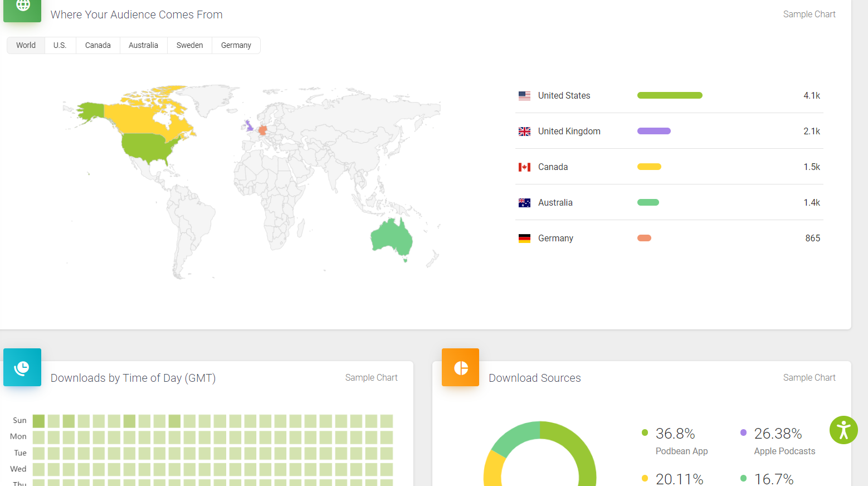Click Sample Chart in Download Sources card

pyautogui.click(x=809, y=377)
